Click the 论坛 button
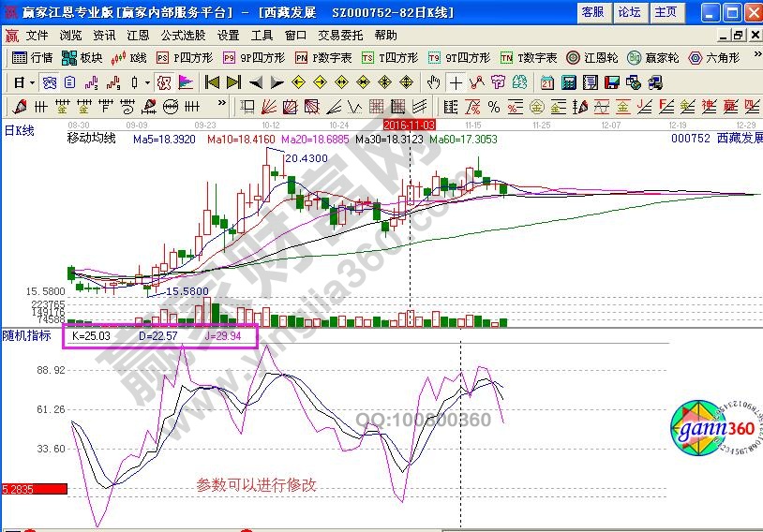Image resolution: width=763 pixels, height=532 pixels. click(x=629, y=12)
